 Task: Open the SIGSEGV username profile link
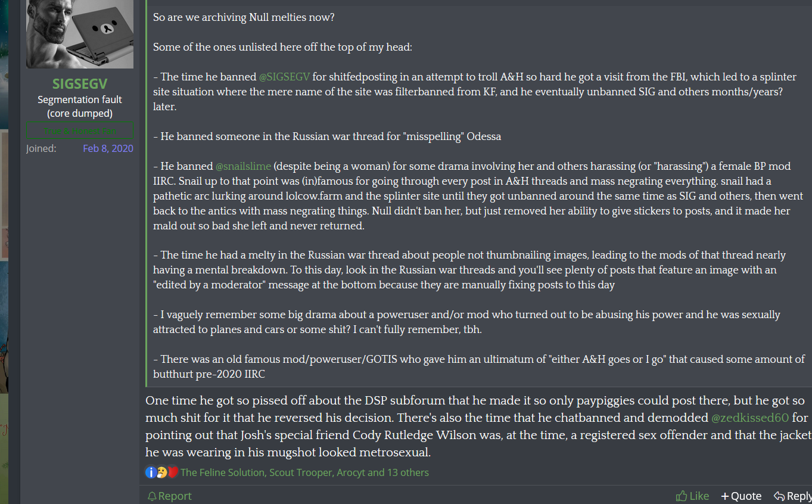[80, 84]
